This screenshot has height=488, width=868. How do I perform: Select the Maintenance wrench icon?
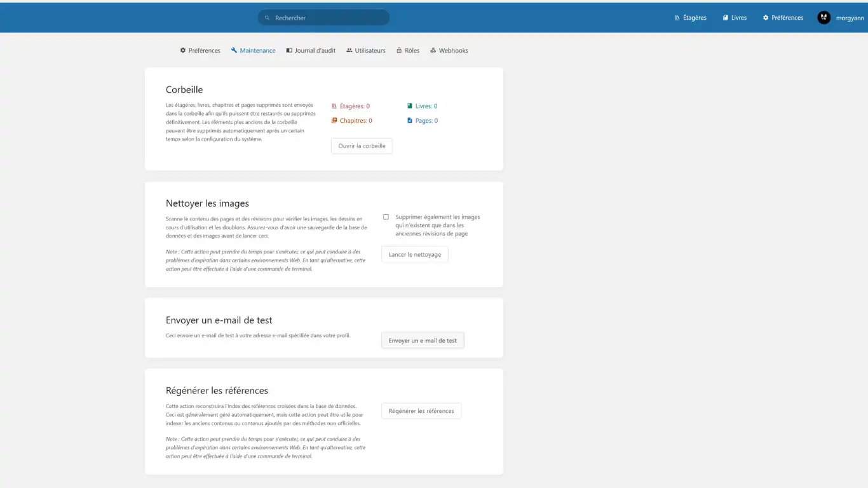[234, 50]
